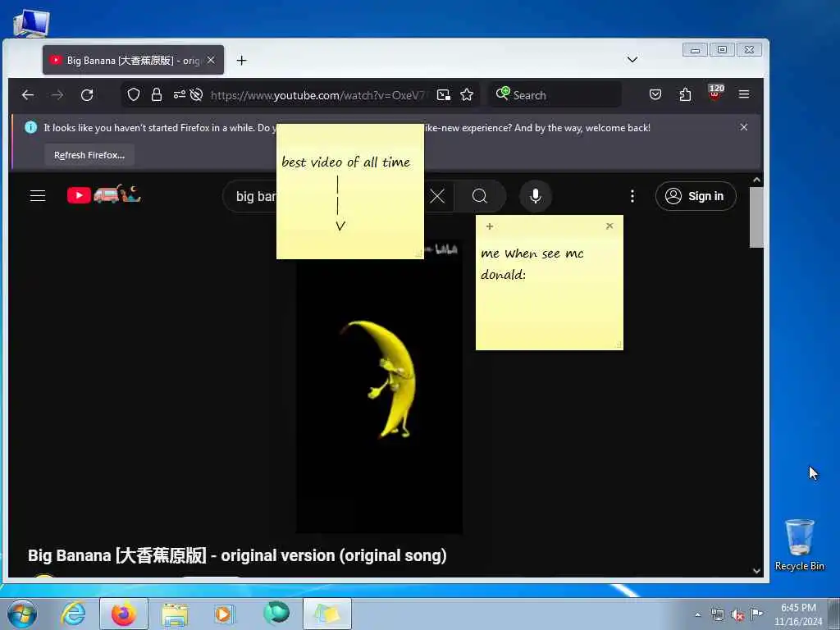840x630 pixels.
Task: Click the 'me when see mc donald' note text
Action: click(x=532, y=264)
